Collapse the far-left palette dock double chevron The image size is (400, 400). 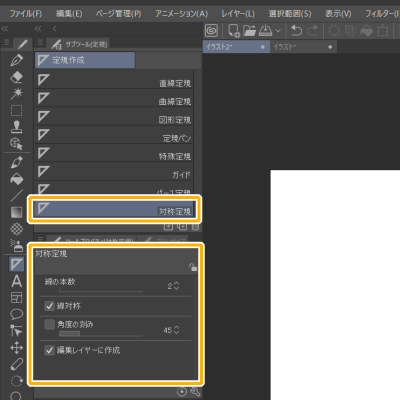point(5,29)
